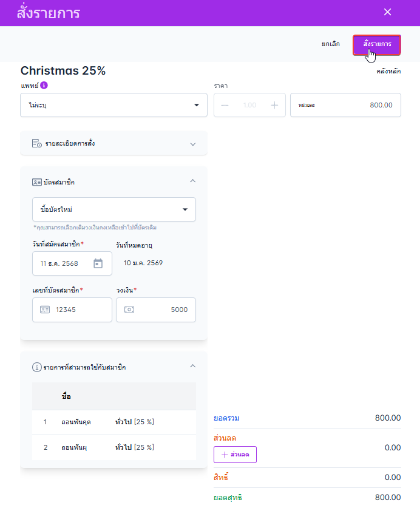Click the calendar icon in registration date
Viewport: 420px width, 508px height.
click(98, 263)
